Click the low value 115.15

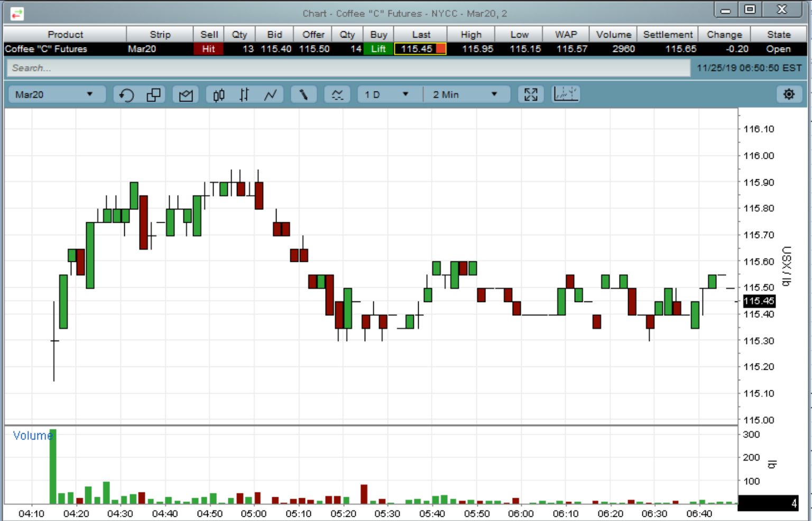tap(525, 49)
